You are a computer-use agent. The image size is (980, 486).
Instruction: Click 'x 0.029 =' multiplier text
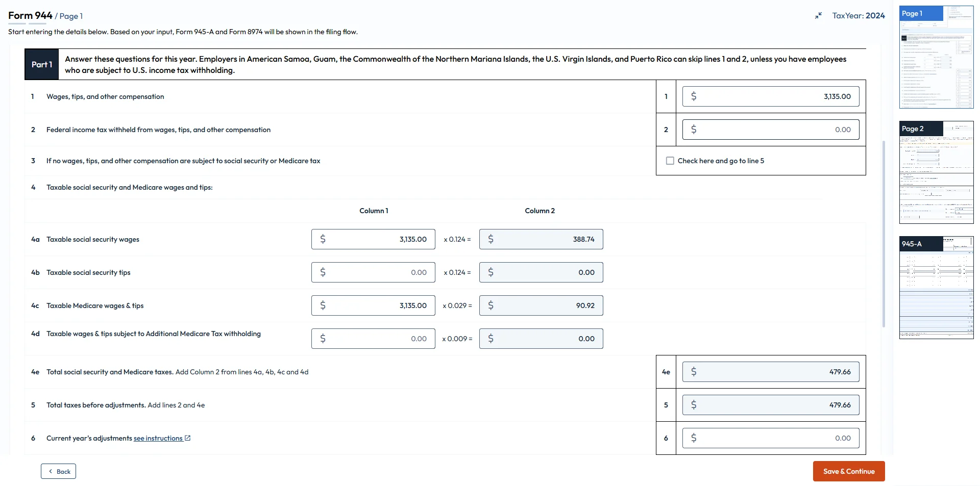click(x=457, y=305)
